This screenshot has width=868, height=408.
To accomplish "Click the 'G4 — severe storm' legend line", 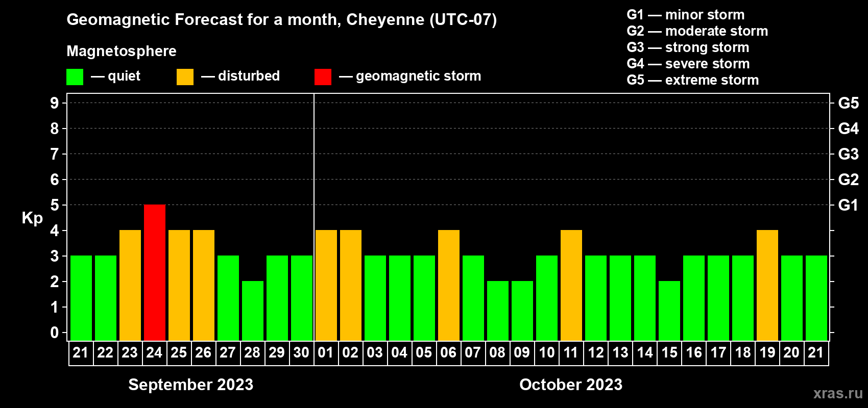I will point(688,64).
